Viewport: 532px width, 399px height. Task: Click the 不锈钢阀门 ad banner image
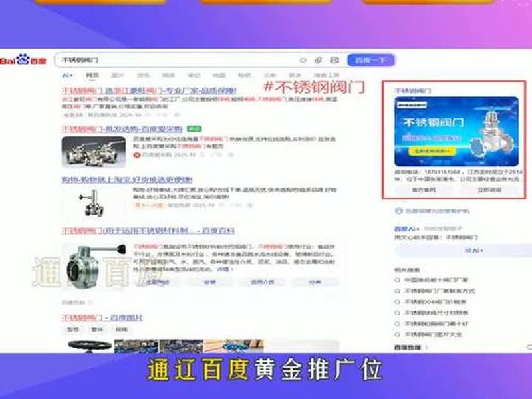456,132
